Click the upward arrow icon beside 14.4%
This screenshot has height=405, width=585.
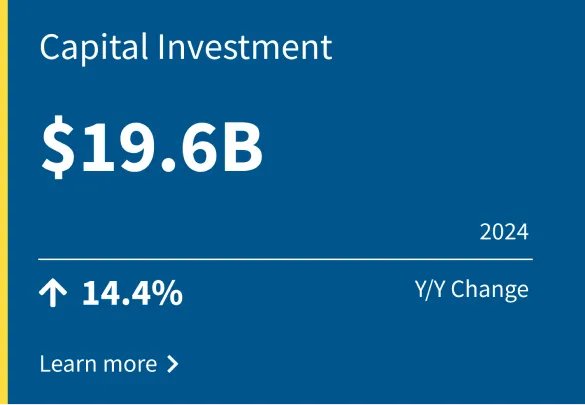[53, 293]
